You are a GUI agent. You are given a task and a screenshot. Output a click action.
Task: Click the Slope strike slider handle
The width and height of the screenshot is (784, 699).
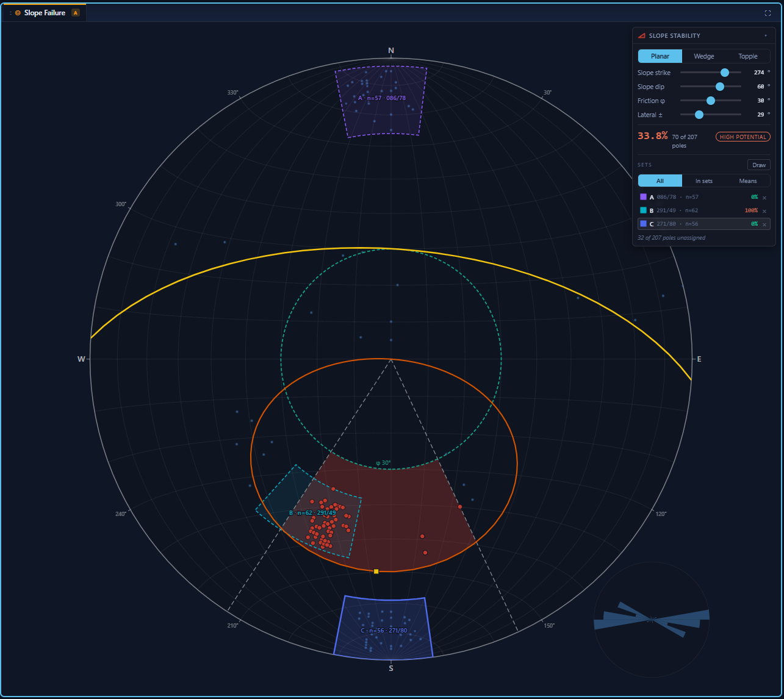(x=725, y=73)
